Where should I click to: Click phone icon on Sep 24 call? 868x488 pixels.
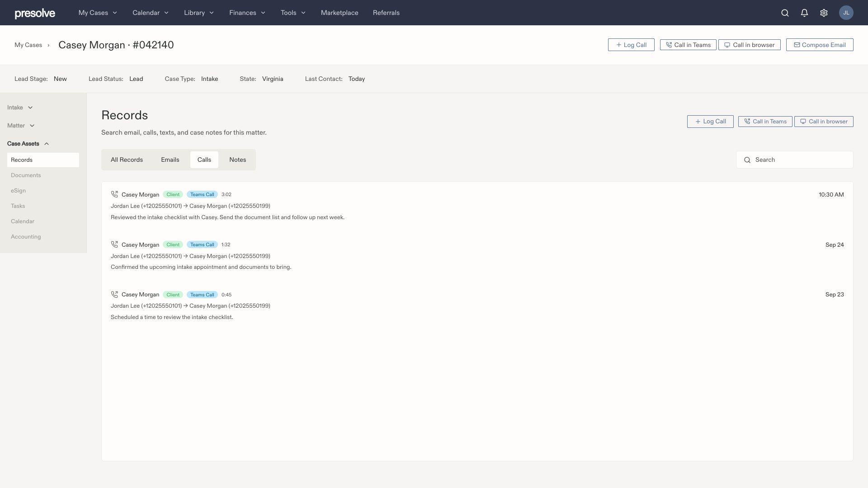pos(114,244)
